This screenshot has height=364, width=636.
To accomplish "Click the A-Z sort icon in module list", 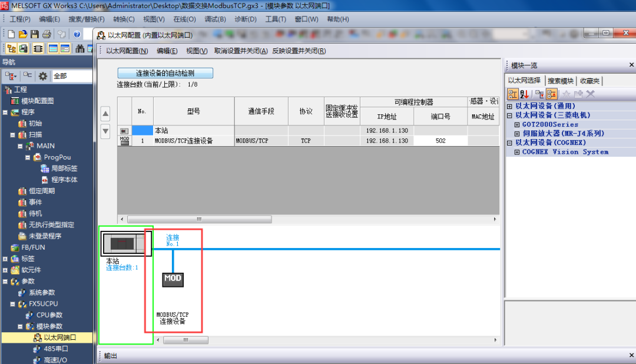I will pyautogui.click(x=525, y=94).
